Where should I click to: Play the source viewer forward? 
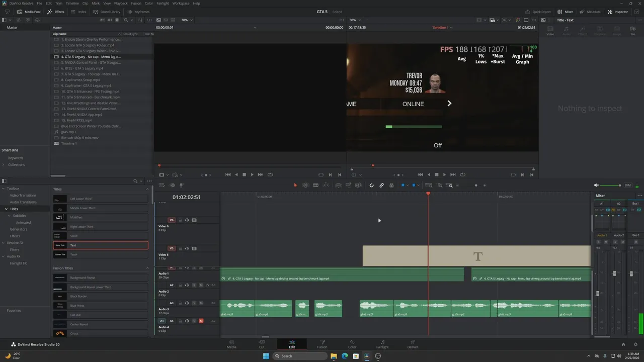(x=252, y=174)
